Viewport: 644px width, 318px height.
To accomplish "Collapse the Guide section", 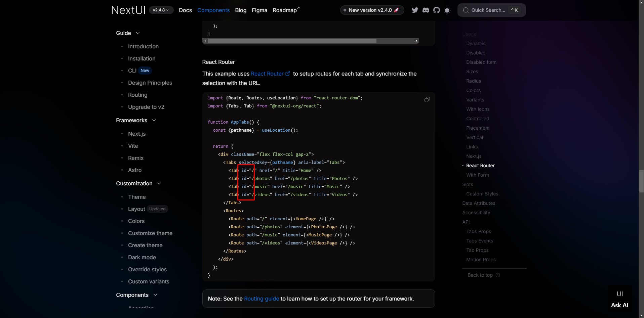I will pyautogui.click(x=128, y=33).
